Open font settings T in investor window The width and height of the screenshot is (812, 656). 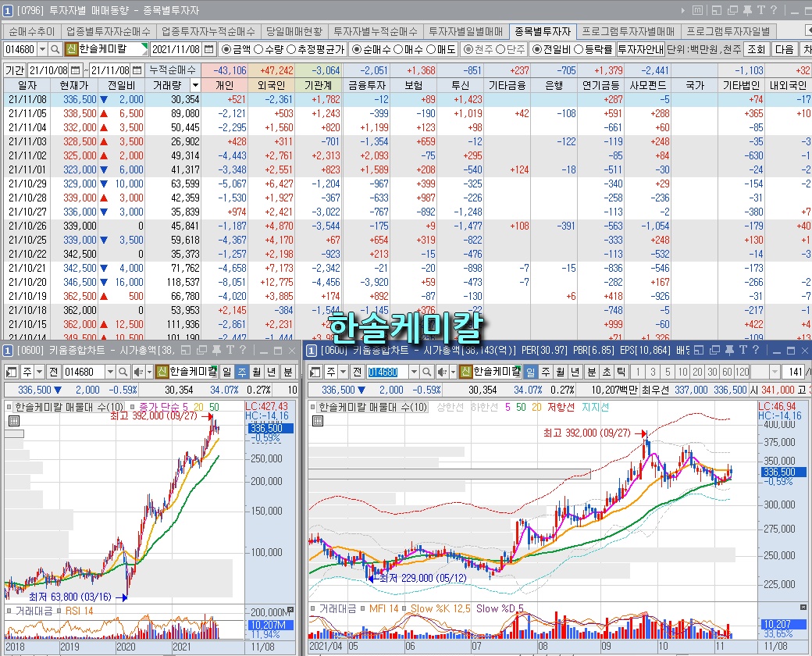tap(760, 10)
